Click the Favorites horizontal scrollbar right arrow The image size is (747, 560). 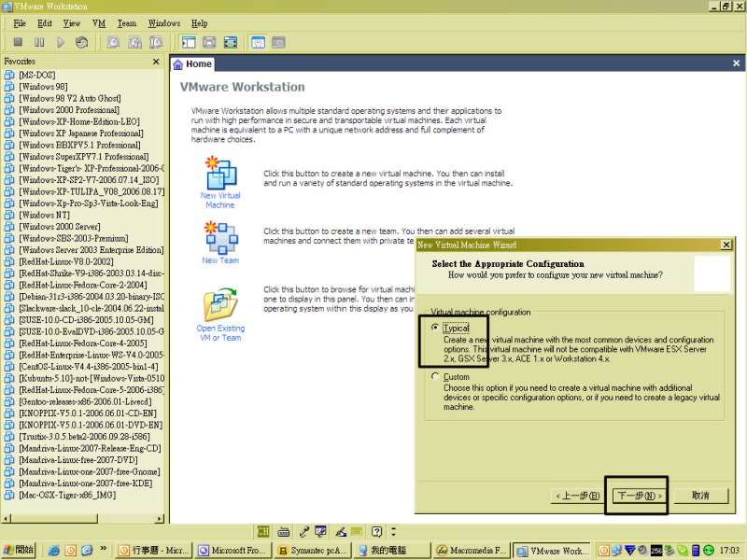pos(160,518)
